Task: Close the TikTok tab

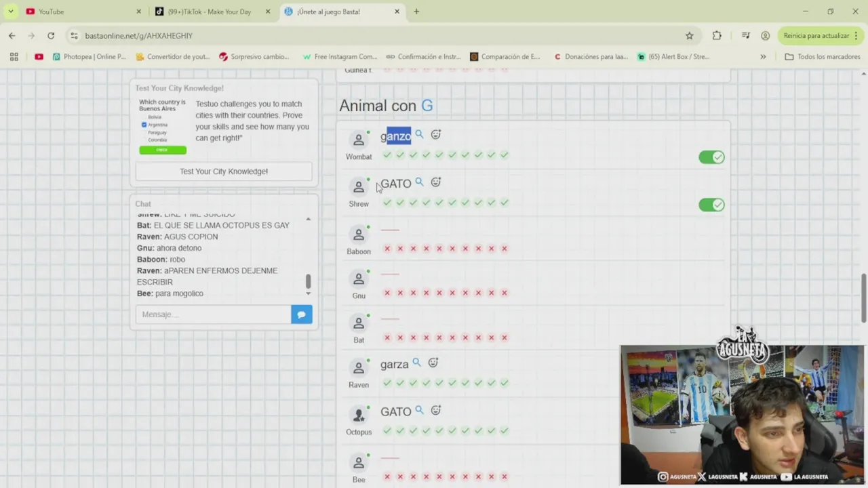Action: (268, 12)
